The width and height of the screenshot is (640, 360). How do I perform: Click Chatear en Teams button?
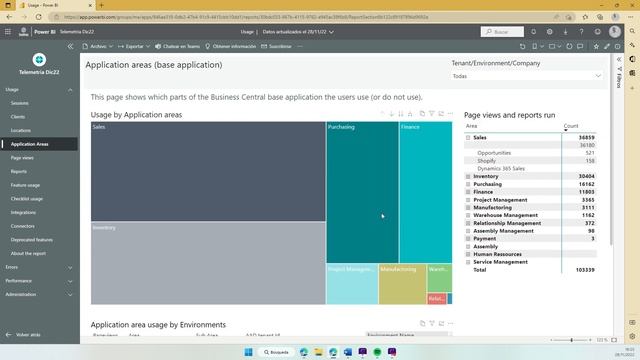(x=178, y=47)
